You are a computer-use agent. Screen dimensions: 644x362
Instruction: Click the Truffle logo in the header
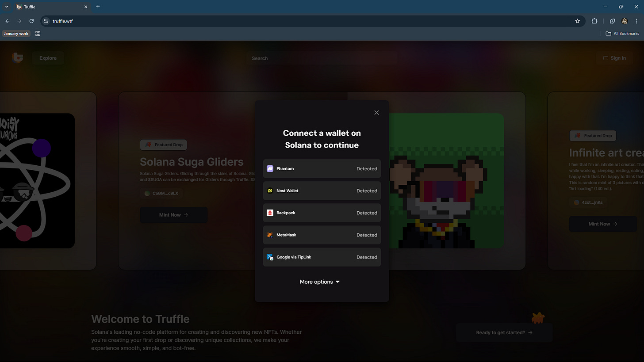(x=17, y=58)
